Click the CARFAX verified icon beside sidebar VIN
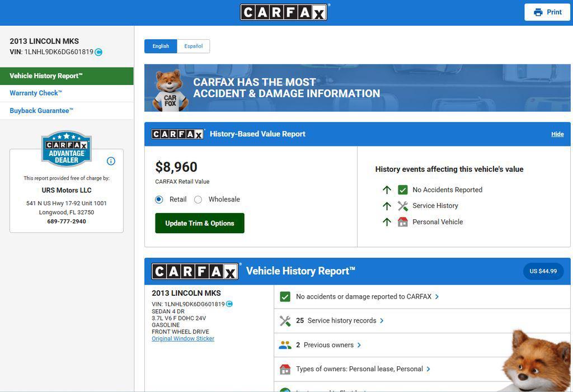Image resolution: width=573 pixels, height=392 pixels. [98, 52]
